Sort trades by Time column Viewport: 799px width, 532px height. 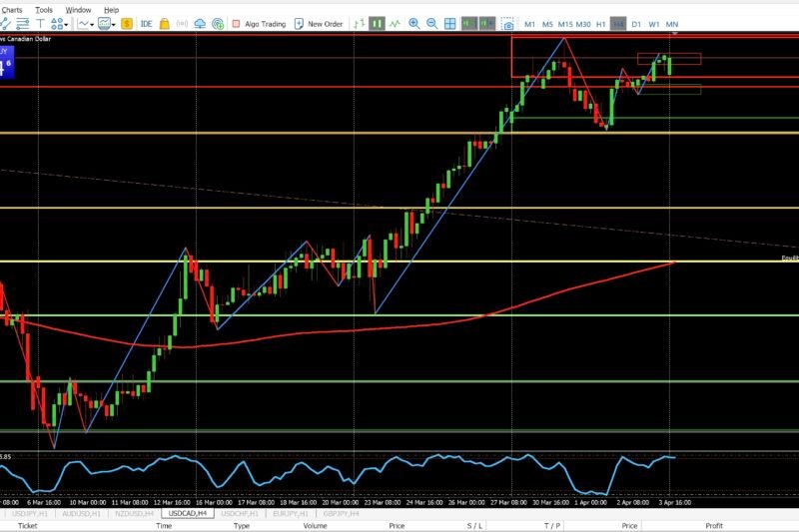164,526
